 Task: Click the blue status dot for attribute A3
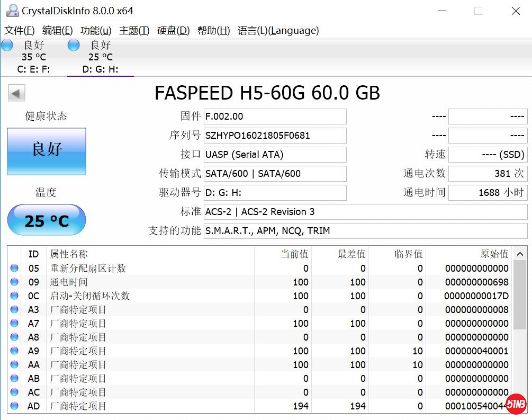click(x=14, y=309)
